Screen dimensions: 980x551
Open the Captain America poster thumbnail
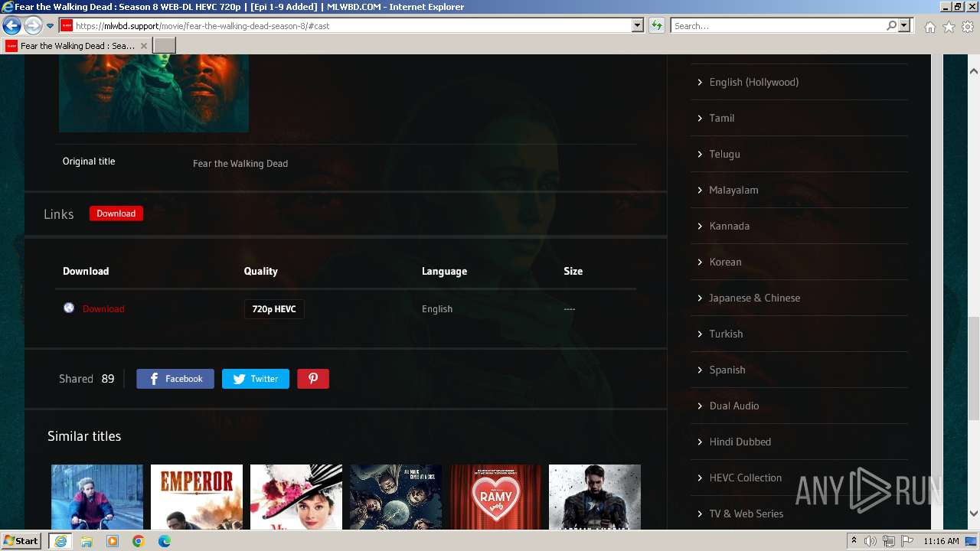pos(595,497)
